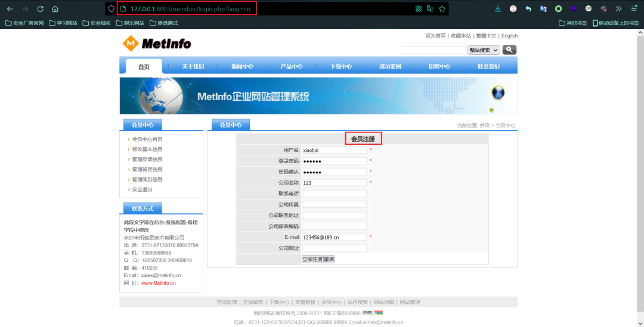Submit the form with 立即注册
Image resolution: width=644 pixels, height=327 pixels.
pyautogui.click(x=312, y=259)
